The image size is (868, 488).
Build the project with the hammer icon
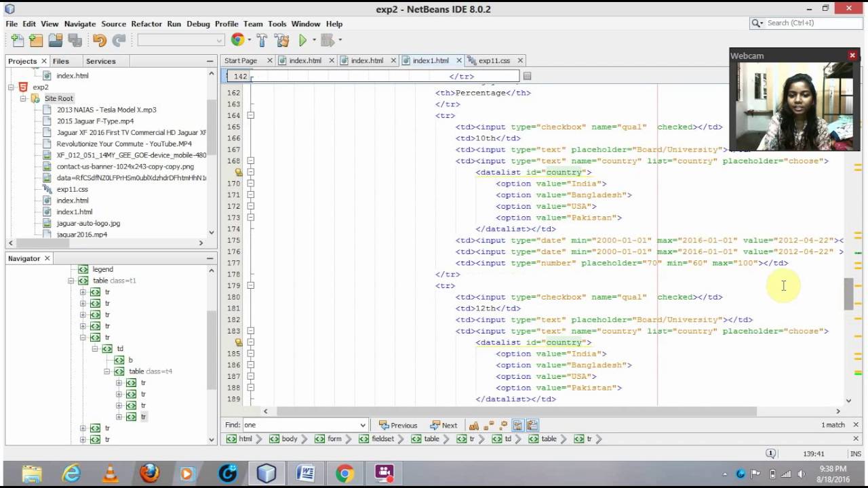(x=262, y=40)
